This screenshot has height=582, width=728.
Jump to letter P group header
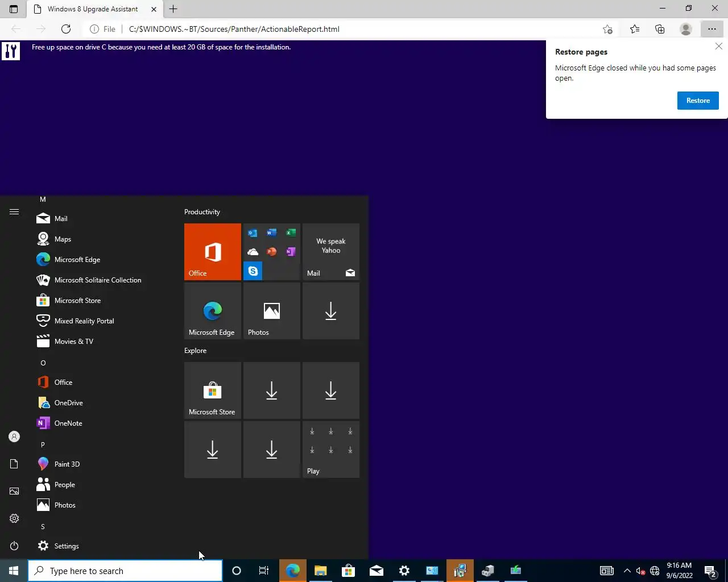coord(43,444)
